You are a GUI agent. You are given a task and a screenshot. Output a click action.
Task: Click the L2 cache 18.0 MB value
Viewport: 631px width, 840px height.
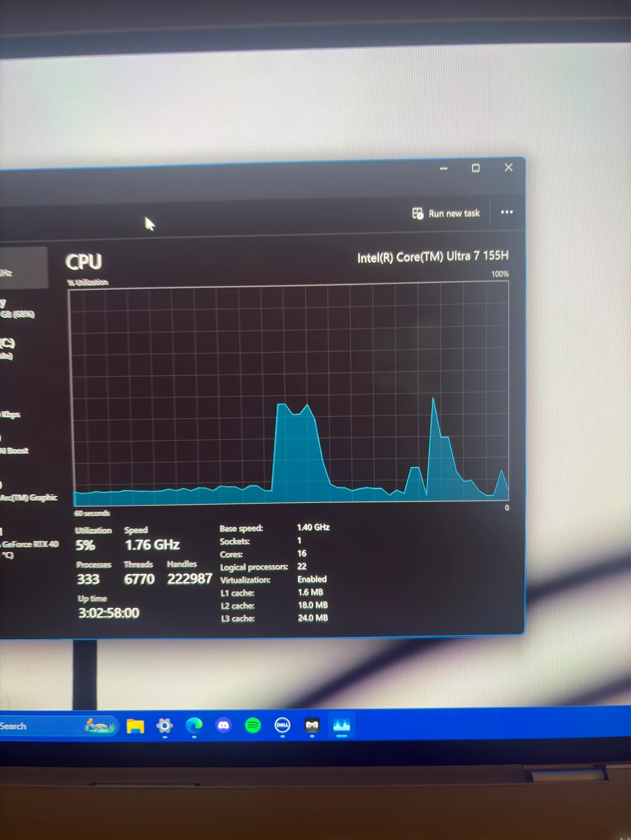(x=313, y=605)
